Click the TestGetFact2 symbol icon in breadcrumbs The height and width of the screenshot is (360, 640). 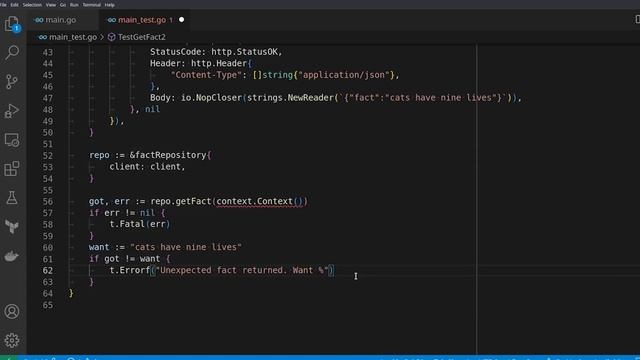tap(111, 37)
